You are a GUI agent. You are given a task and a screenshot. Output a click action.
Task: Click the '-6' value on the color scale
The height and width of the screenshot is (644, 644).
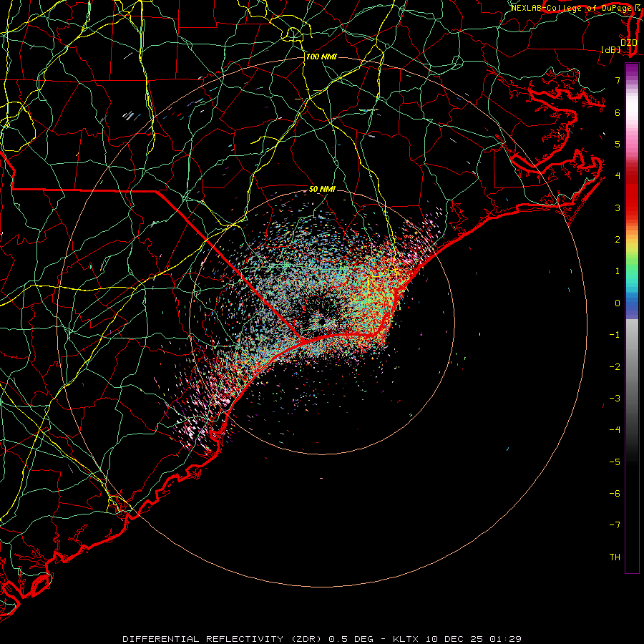(x=615, y=494)
